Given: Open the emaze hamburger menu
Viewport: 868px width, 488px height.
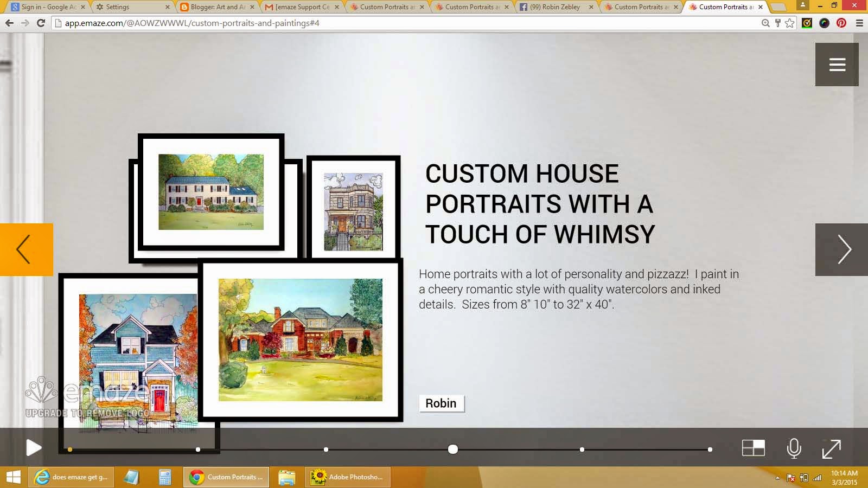Looking at the screenshot, I should pyautogui.click(x=837, y=64).
